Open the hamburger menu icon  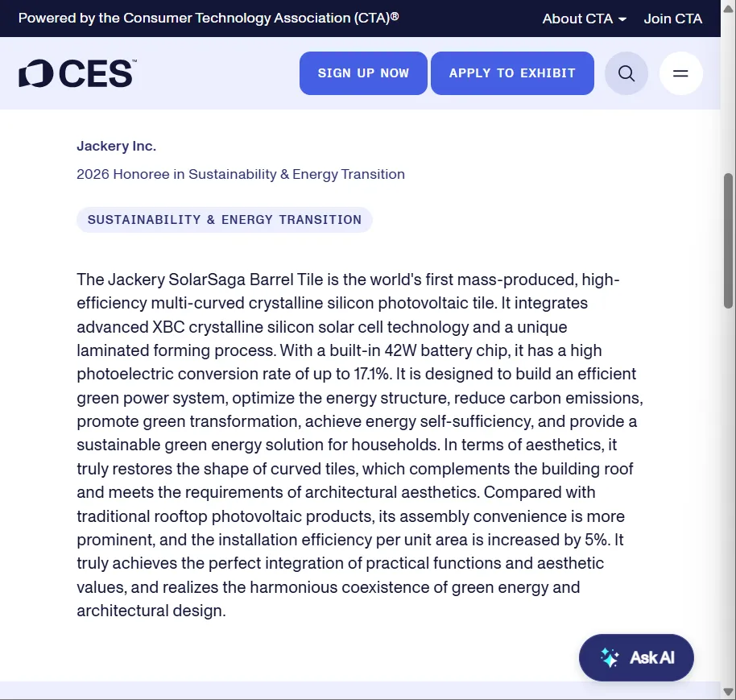680,73
